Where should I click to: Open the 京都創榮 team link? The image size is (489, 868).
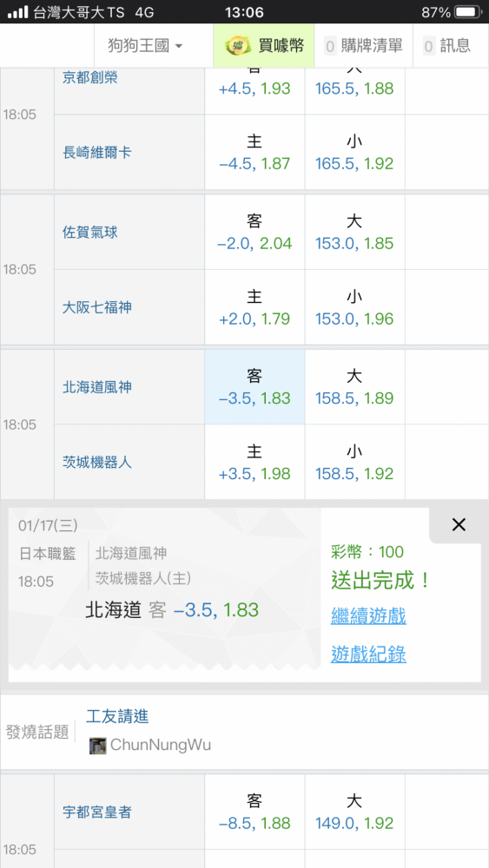[90, 77]
